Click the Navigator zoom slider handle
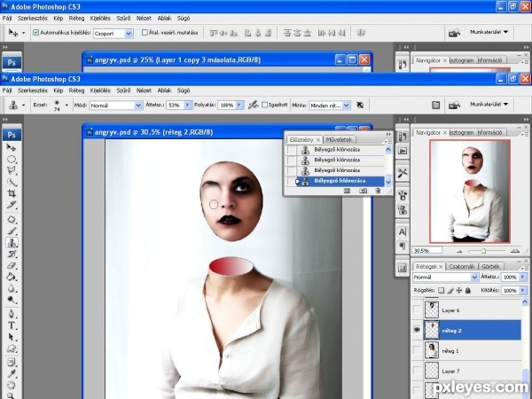This screenshot has height=399, width=532. 483,251
